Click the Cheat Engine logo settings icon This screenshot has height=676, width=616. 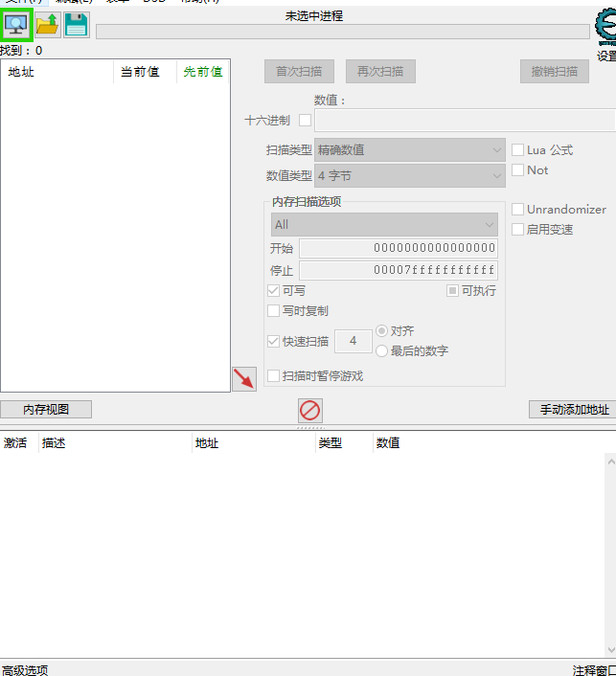(x=605, y=29)
